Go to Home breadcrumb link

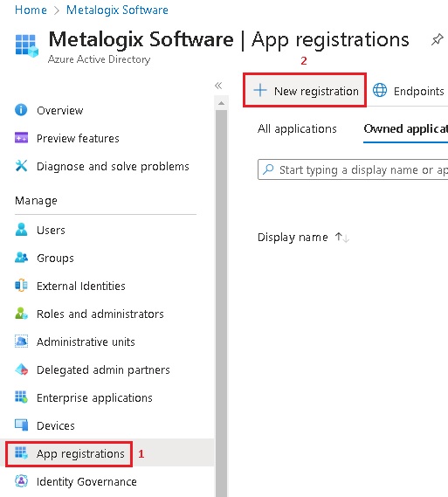[31, 10]
